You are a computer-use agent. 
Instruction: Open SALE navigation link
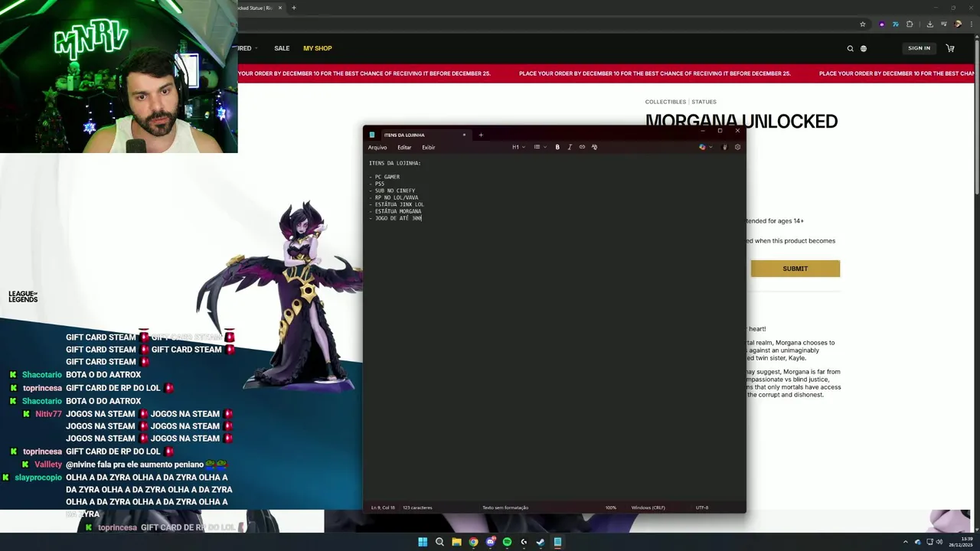pos(282,48)
